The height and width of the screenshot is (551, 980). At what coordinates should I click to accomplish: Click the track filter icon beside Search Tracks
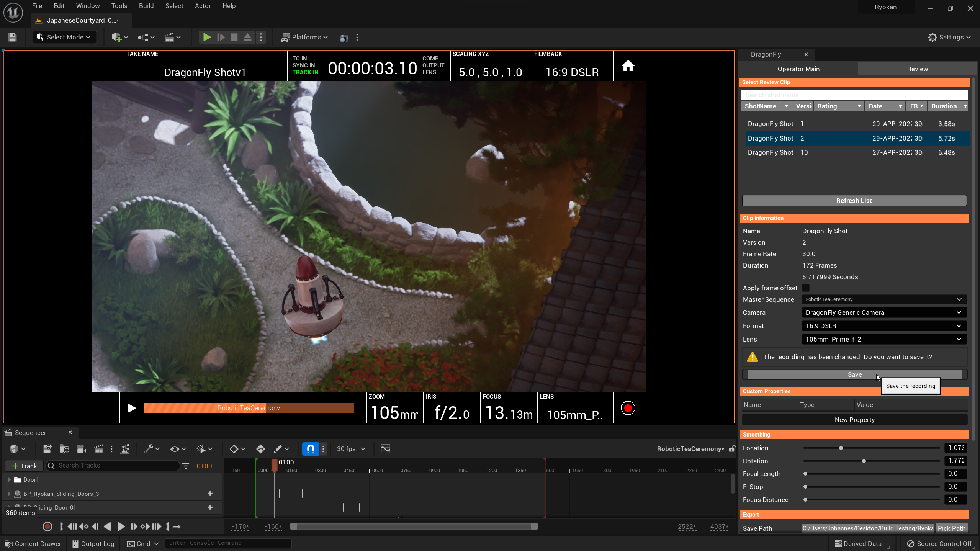click(x=186, y=466)
